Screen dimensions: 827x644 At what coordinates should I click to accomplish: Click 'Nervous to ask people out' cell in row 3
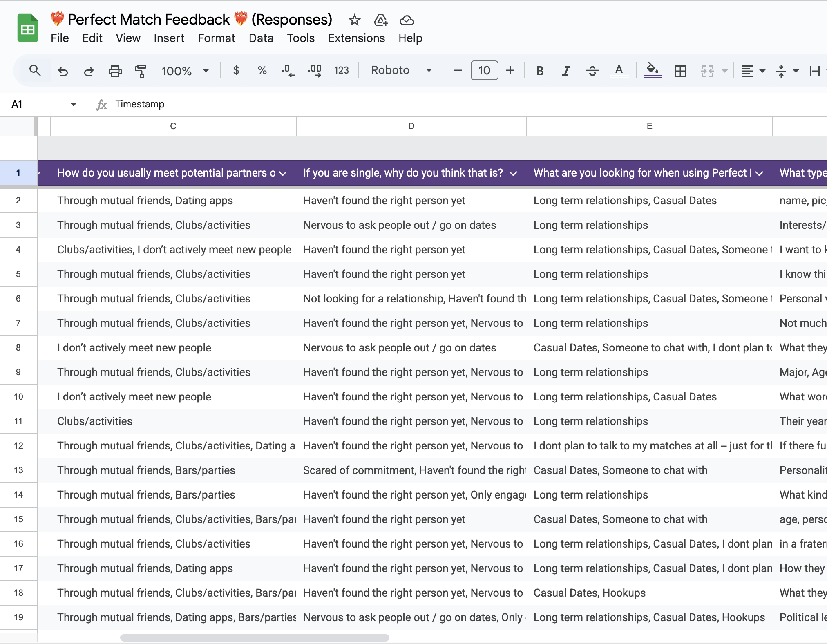coord(411,225)
